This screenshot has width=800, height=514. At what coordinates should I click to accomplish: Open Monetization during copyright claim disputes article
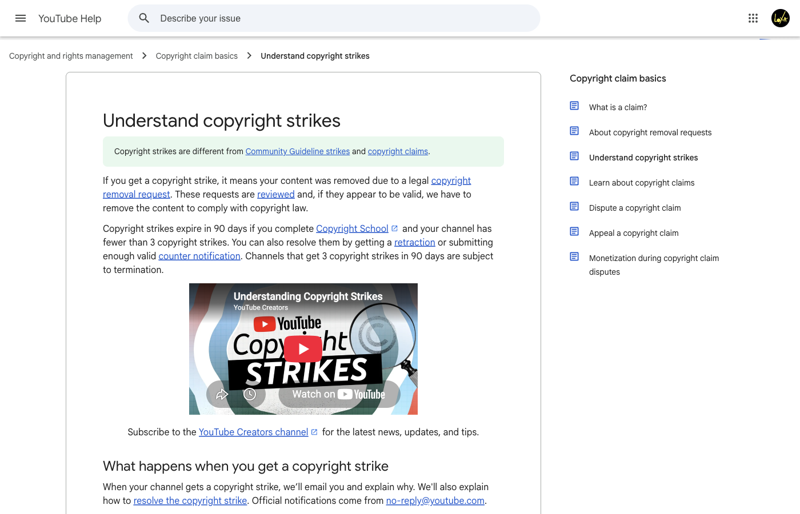[x=654, y=265]
